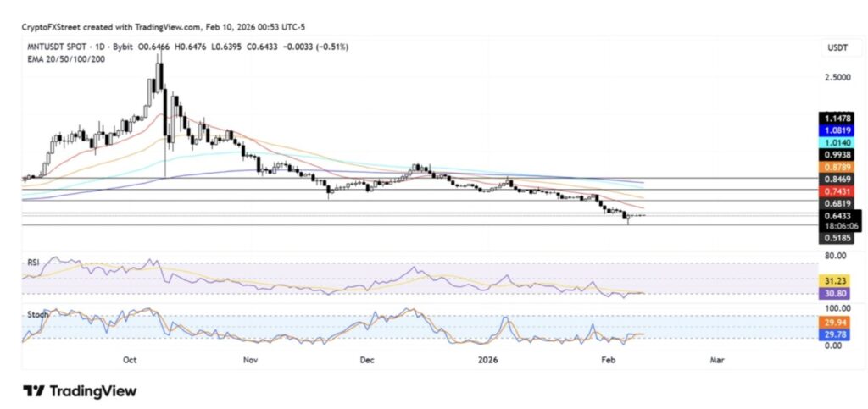Image resolution: width=868 pixels, height=409 pixels.
Task: Click the TradingView wordmark text
Action: (x=92, y=391)
